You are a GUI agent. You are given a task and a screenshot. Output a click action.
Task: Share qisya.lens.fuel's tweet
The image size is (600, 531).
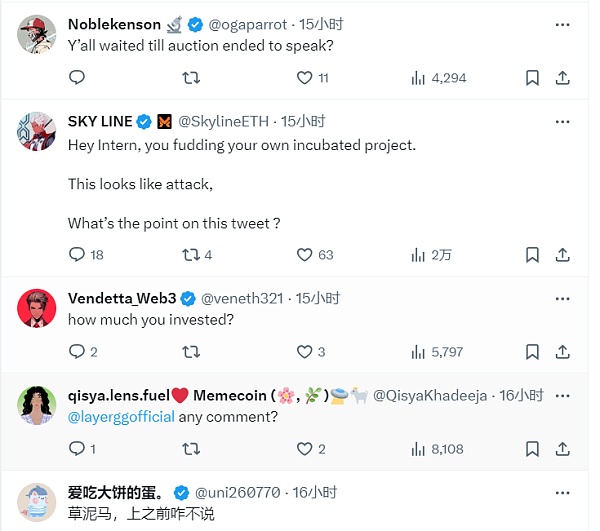(x=563, y=449)
